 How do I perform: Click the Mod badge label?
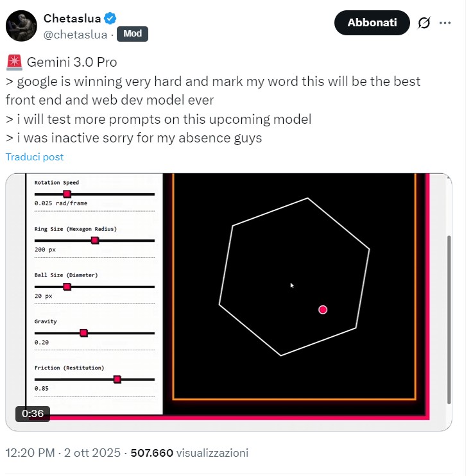tap(133, 34)
